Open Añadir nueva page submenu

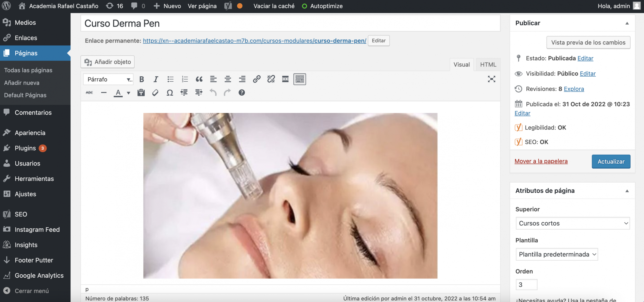(22, 83)
